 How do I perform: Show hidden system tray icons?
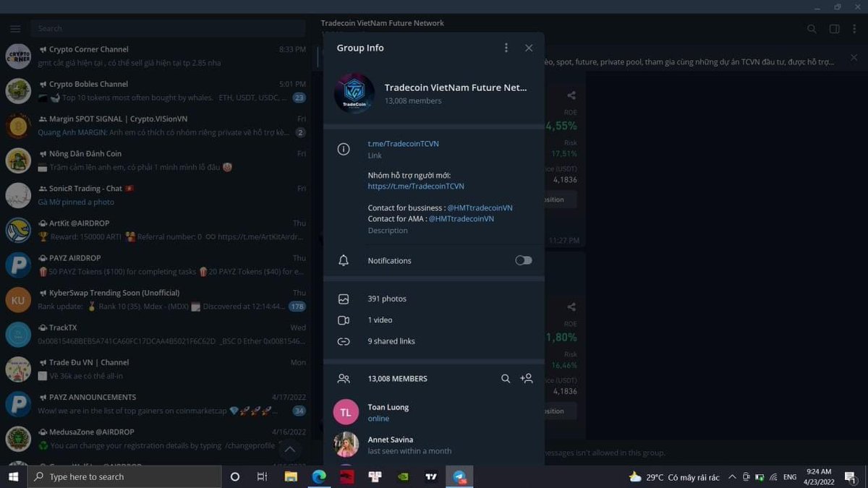tap(733, 477)
